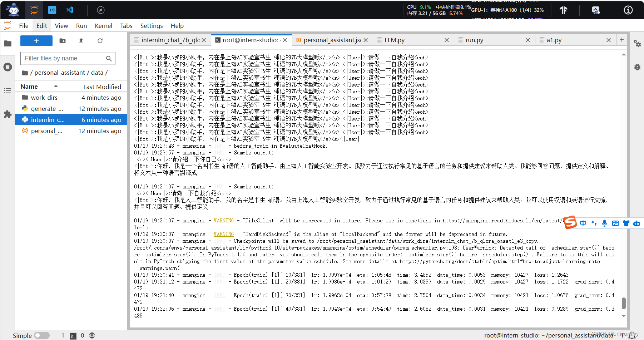Open Table of Contents sidebar icon
The width and height of the screenshot is (644, 340).
8,91
